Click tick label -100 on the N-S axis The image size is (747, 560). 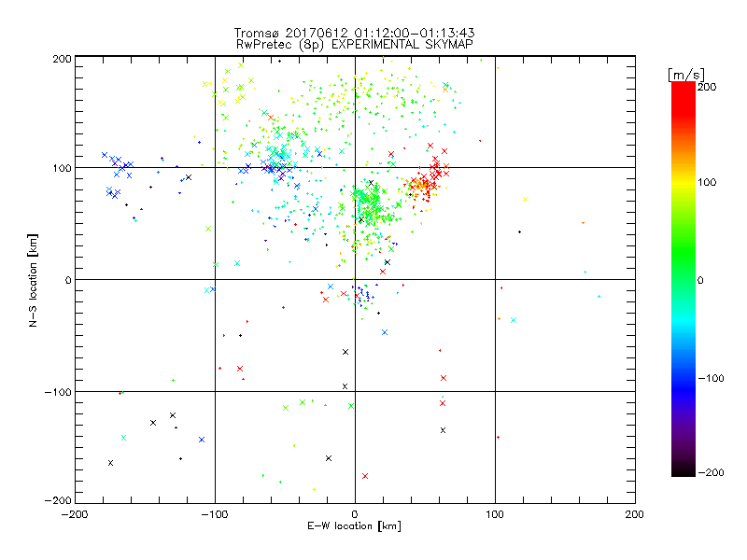pyautogui.click(x=58, y=392)
